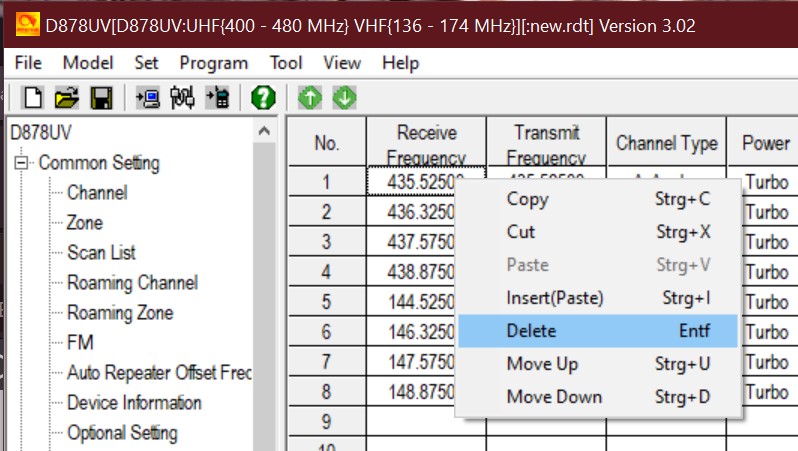Open the Tool menu
This screenshot has height=451, width=798.
tap(286, 63)
